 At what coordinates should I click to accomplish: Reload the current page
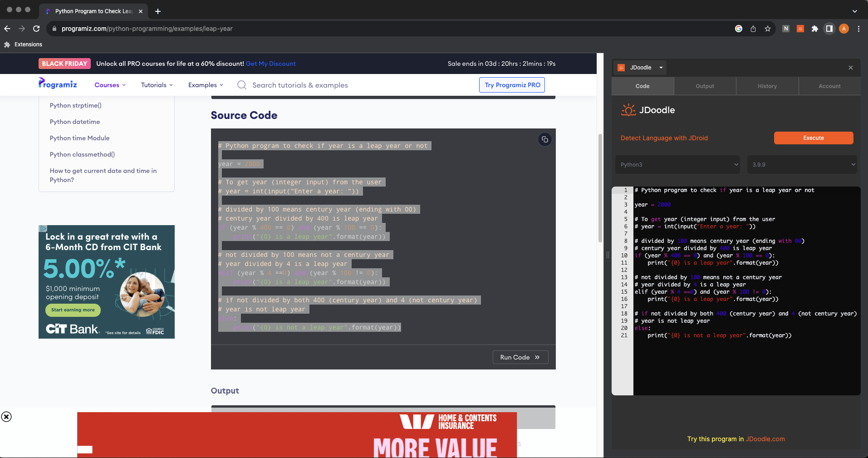tap(36, 29)
